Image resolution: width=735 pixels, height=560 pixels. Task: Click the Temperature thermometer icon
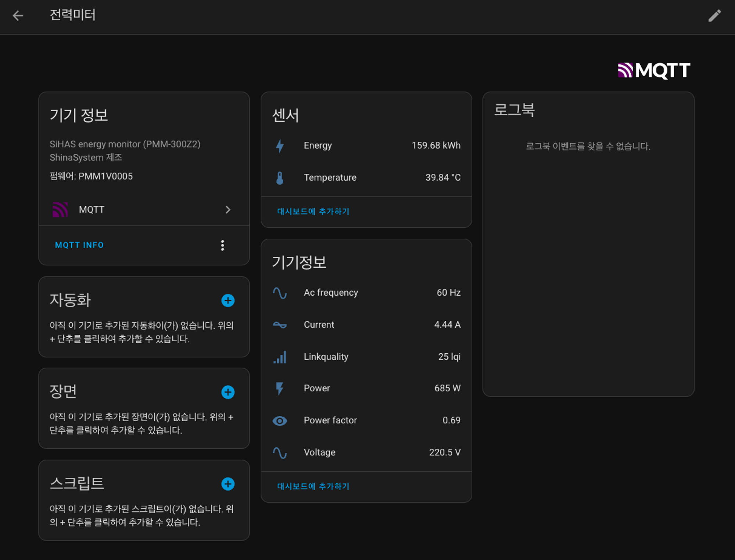(280, 178)
